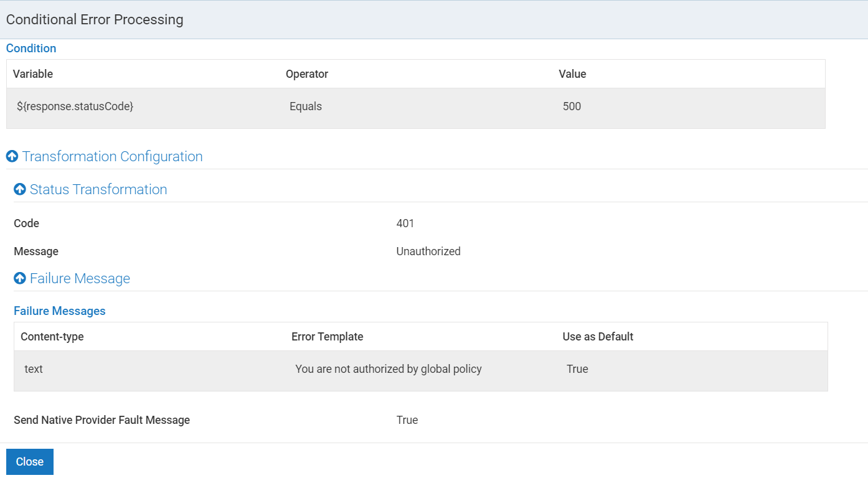Collapse the Failure Message section arrow icon
Screen dimensions: 868x483
point(19,278)
